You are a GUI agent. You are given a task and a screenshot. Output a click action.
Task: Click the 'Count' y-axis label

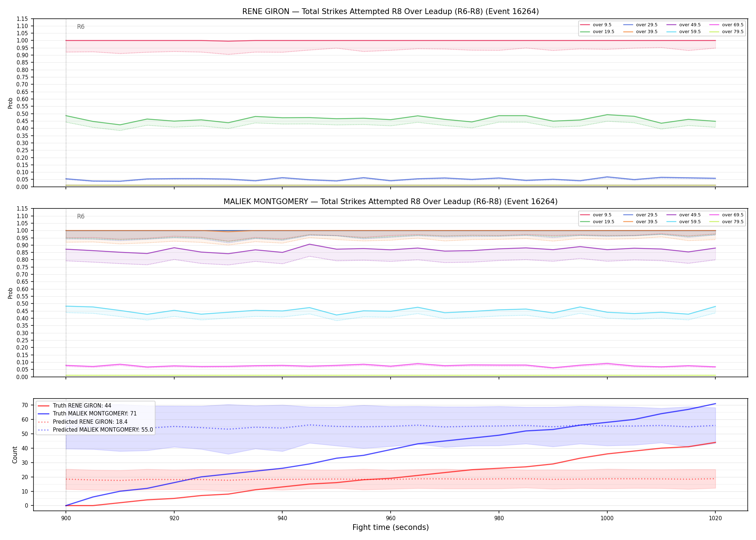pos(15,455)
